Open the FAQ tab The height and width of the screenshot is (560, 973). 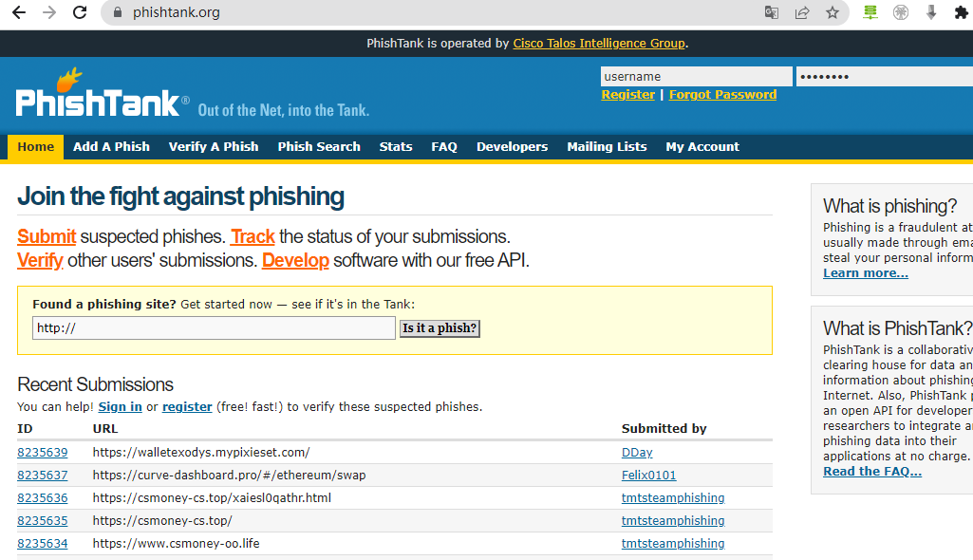pos(444,147)
